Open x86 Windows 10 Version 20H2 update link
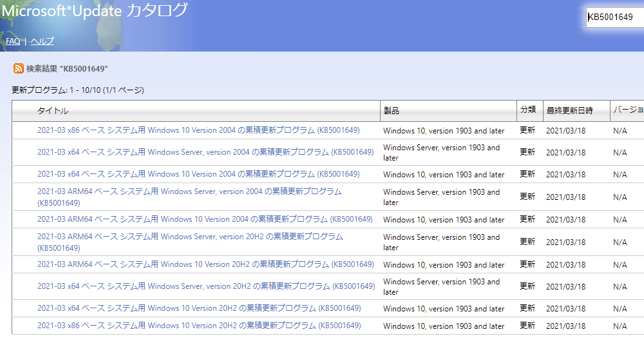The height and width of the screenshot is (354, 644). (199, 326)
